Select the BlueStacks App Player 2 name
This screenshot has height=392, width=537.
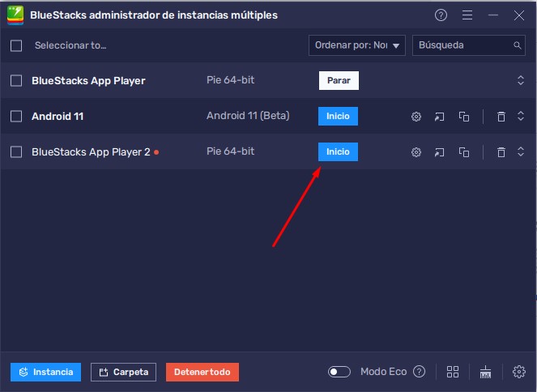91,152
